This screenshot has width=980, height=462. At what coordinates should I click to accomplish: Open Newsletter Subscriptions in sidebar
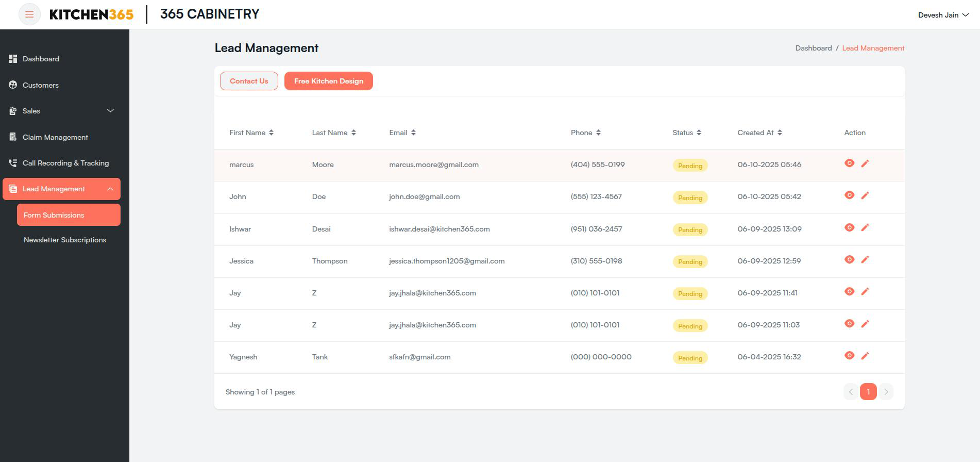click(65, 240)
